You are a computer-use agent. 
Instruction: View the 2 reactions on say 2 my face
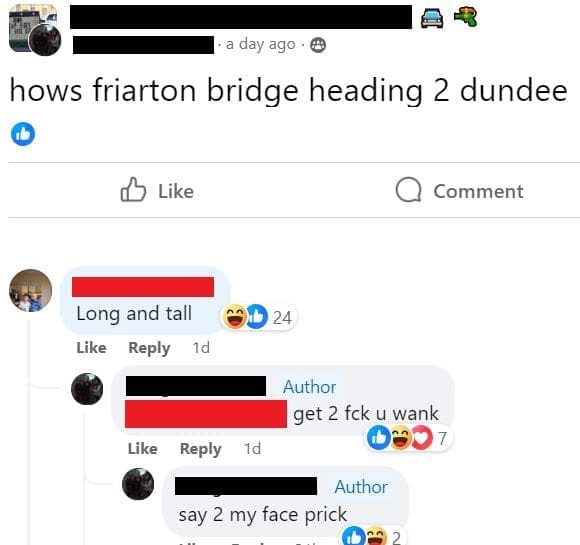pos(372,536)
